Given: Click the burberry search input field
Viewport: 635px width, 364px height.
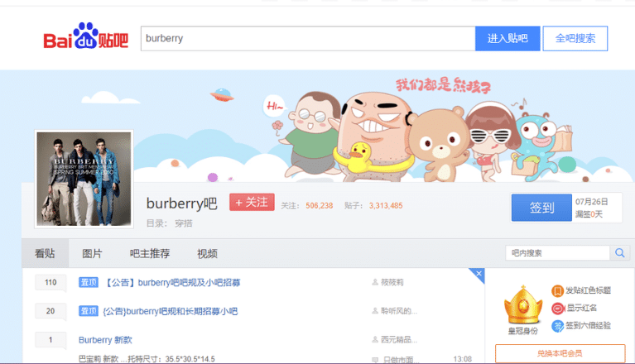Looking at the screenshot, I should point(308,38).
